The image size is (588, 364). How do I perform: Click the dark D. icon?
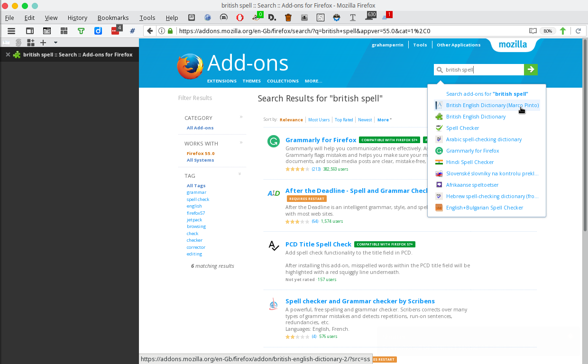coord(272,18)
